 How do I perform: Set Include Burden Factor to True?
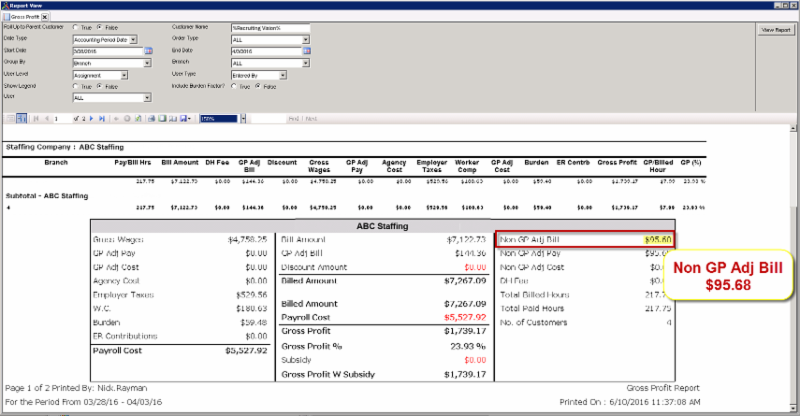click(x=234, y=86)
